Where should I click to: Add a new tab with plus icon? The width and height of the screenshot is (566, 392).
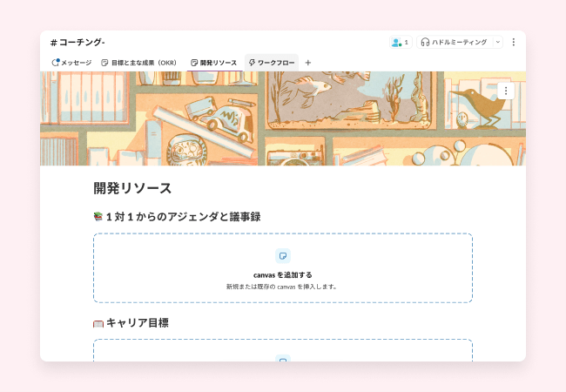pyautogui.click(x=307, y=63)
